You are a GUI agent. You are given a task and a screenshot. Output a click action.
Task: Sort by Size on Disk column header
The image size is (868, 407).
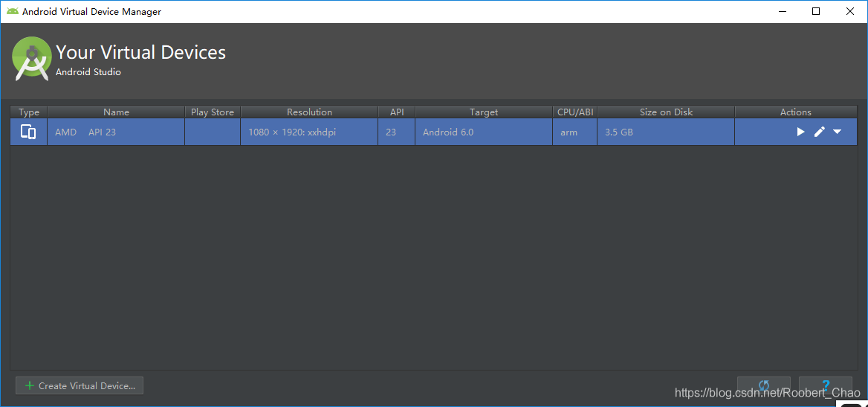coord(667,112)
